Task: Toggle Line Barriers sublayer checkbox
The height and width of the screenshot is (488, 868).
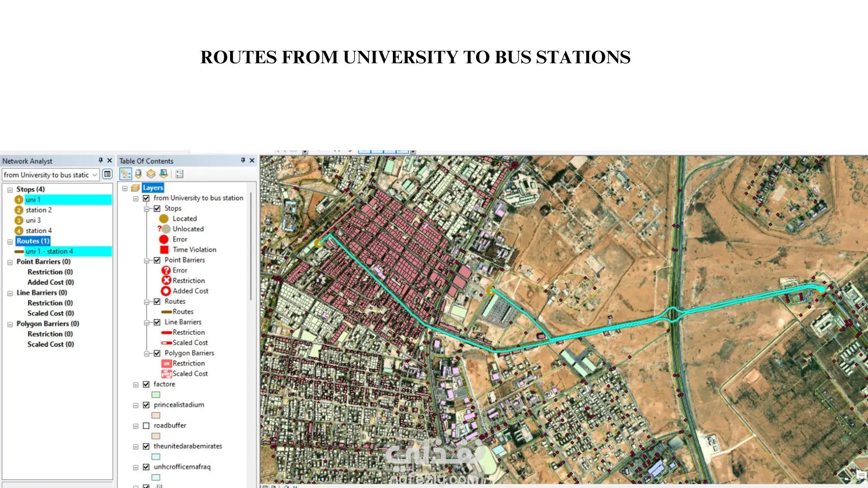Action: tap(157, 323)
